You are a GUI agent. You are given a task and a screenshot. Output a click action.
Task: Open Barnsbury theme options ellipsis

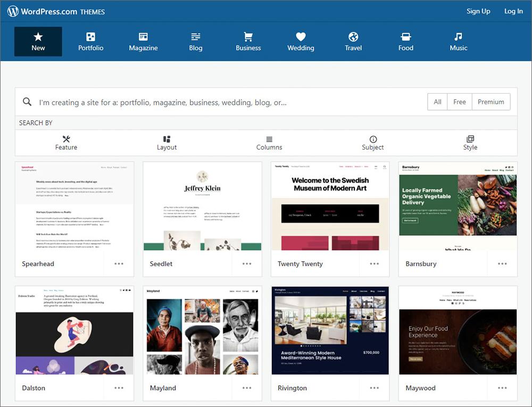(x=502, y=263)
